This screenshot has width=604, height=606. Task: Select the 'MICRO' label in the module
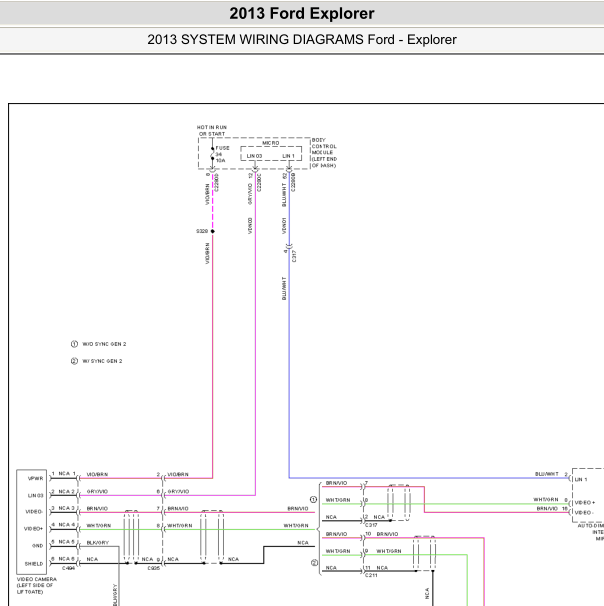271,143
